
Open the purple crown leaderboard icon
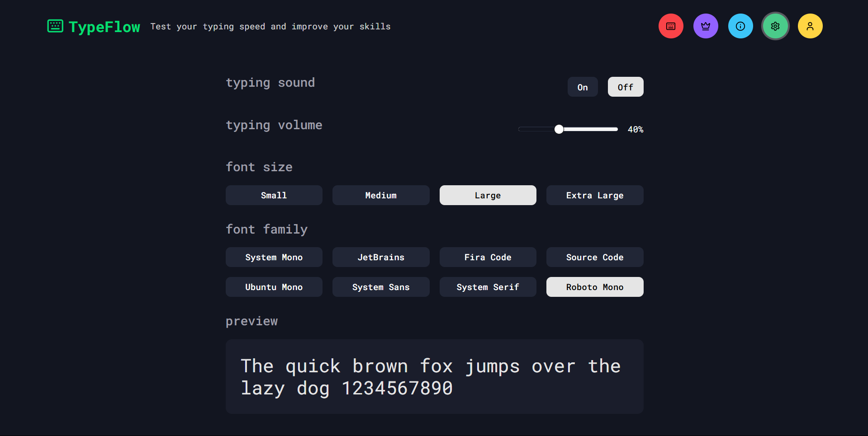pos(706,26)
